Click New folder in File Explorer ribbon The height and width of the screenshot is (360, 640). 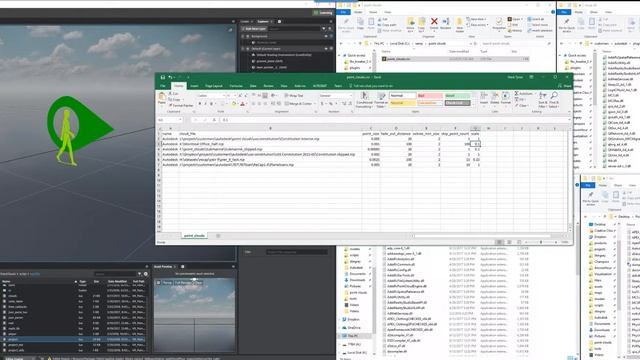460,24
